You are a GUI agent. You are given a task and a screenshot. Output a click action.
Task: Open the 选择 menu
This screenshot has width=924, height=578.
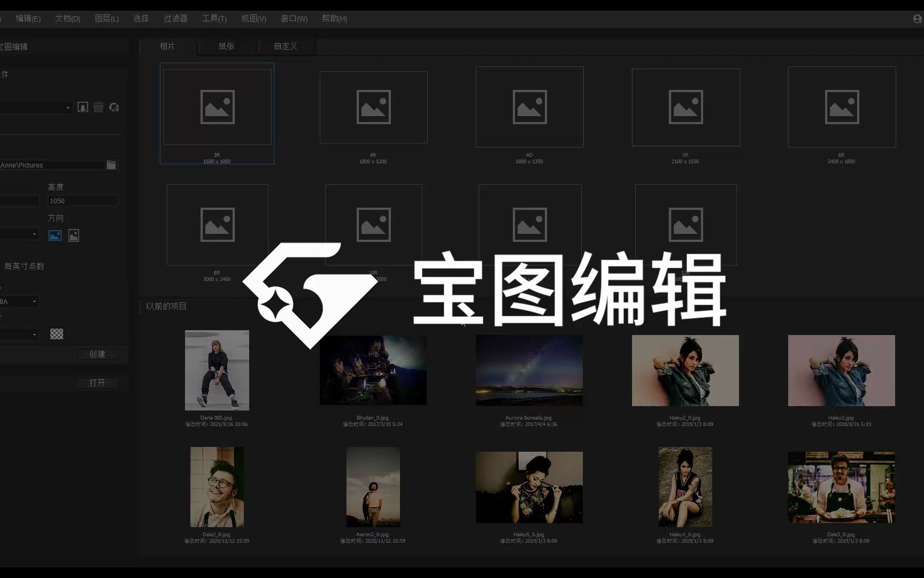[141, 19]
